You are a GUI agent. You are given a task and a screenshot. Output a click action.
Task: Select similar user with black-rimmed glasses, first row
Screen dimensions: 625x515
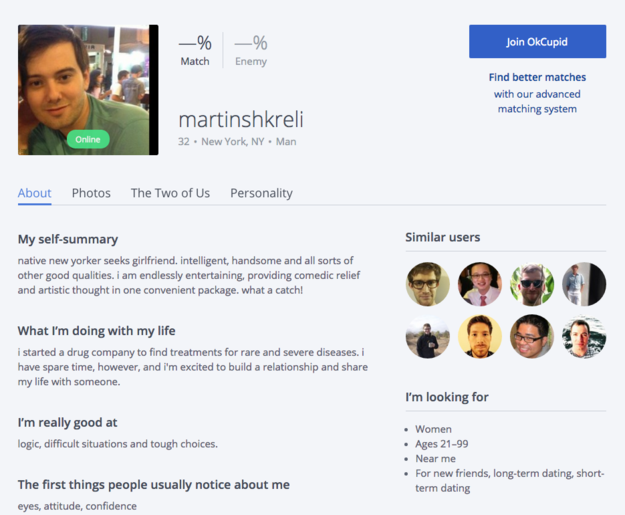pos(428,284)
